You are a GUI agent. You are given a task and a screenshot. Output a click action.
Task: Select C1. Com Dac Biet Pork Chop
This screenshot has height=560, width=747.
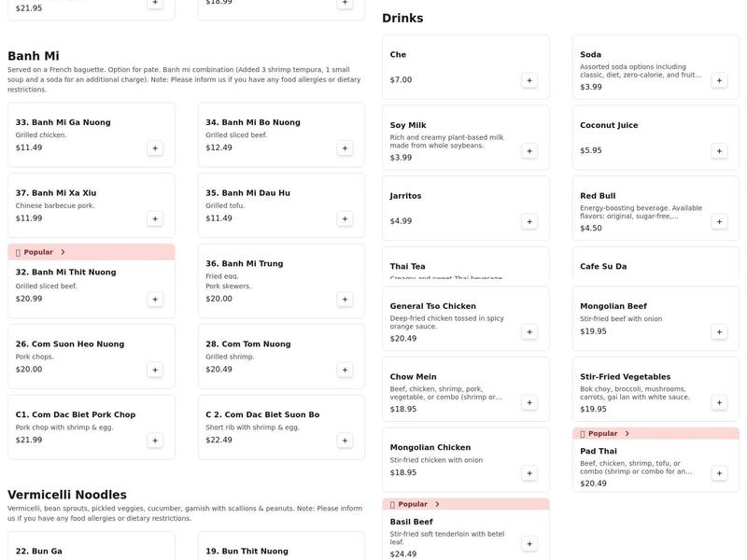point(76,415)
